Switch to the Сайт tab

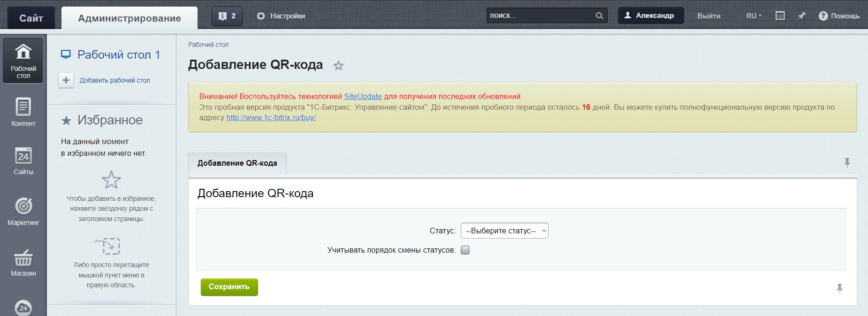31,18
